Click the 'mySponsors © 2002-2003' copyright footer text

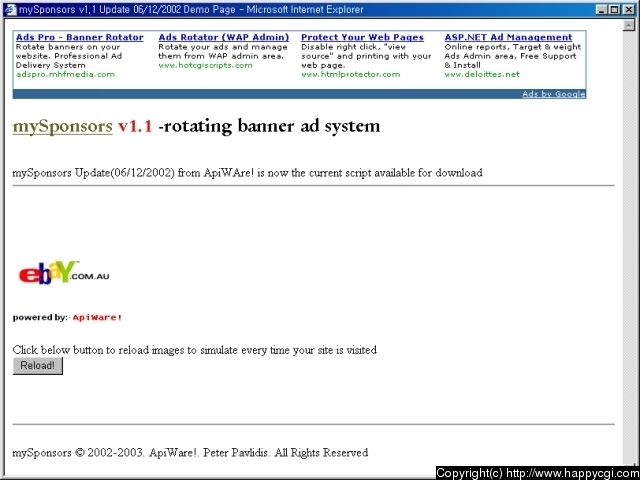[190, 453]
